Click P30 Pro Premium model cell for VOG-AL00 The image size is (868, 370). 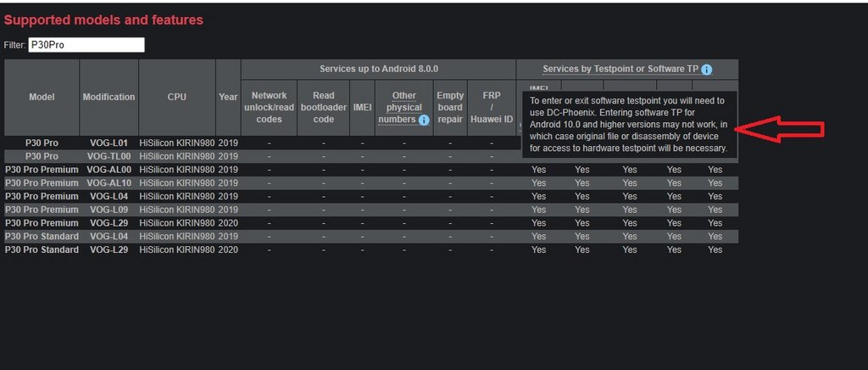(42, 170)
